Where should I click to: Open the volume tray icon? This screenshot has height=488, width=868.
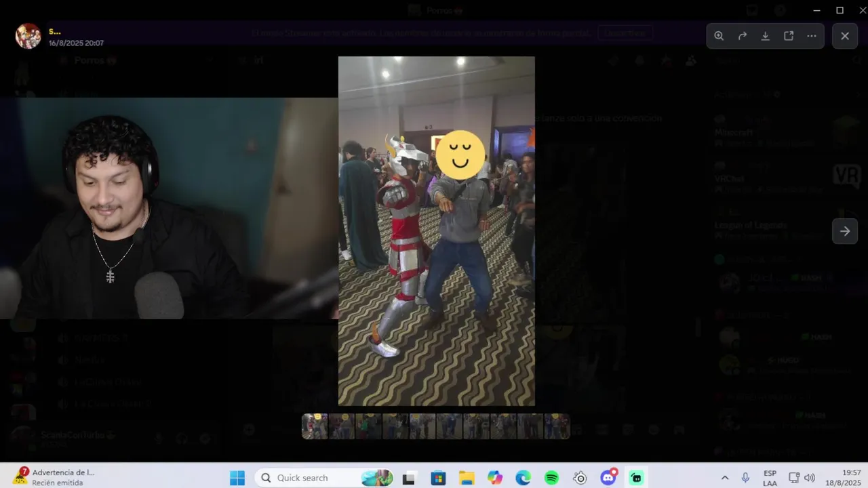810,478
